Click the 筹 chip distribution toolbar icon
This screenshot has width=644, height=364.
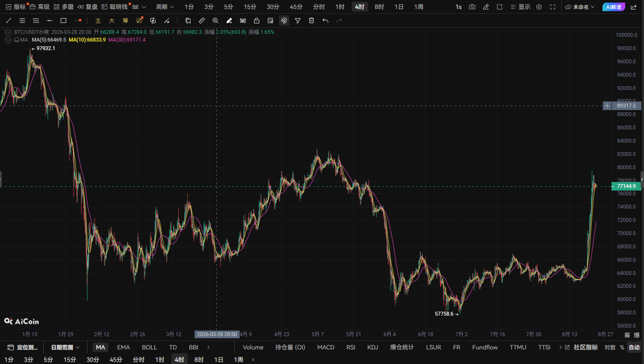(126, 21)
